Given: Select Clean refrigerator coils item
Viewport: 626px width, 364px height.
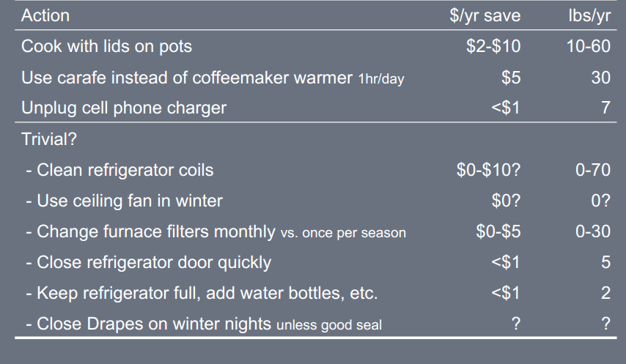Looking at the screenshot, I should coord(119,170).
